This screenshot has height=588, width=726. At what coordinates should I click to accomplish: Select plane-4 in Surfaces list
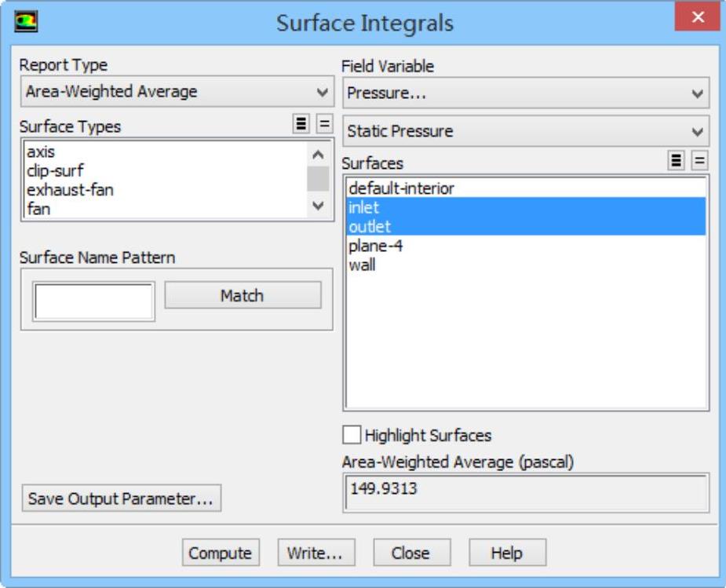[375, 246]
